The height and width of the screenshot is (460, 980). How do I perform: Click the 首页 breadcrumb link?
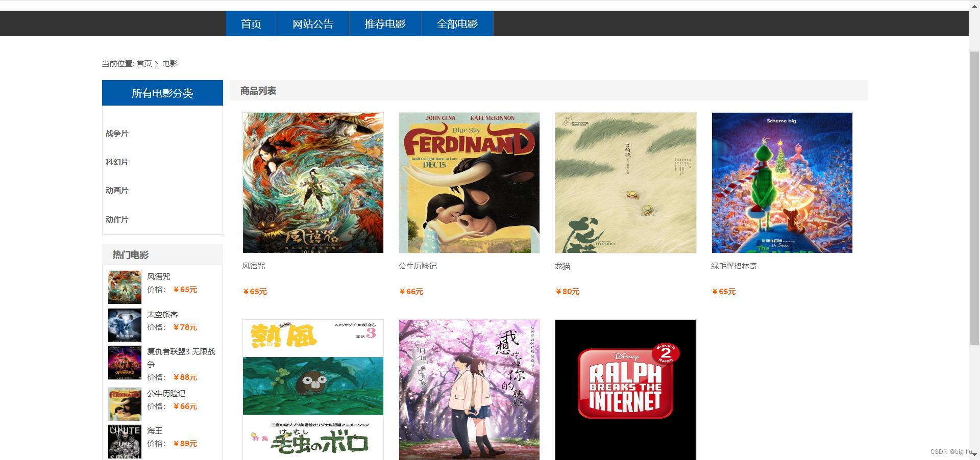pyautogui.click(x=144, y=64)
